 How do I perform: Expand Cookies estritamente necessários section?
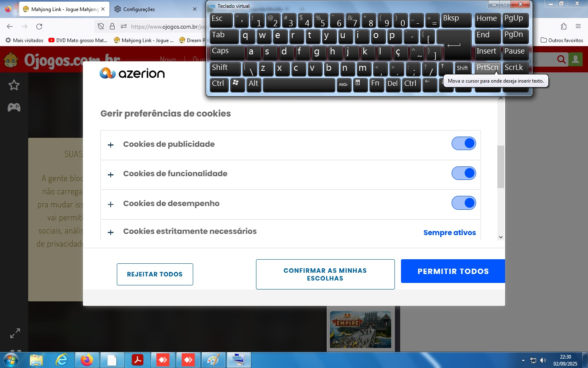click(x=111, y=232)
